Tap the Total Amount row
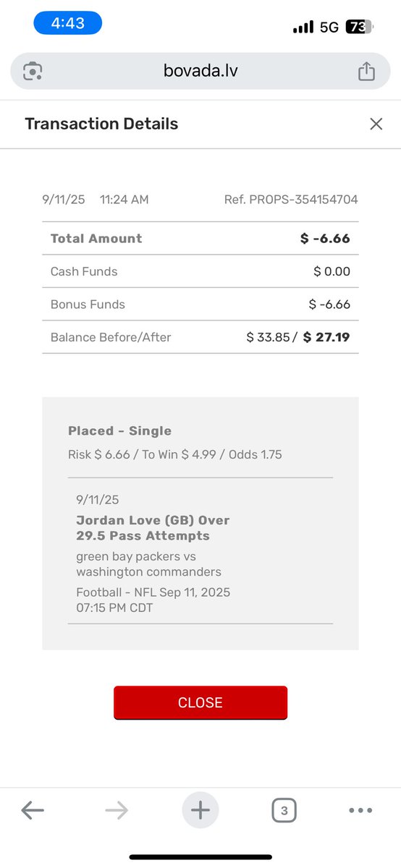Screen dimensions: 401x868 click(x=200, y=239)
